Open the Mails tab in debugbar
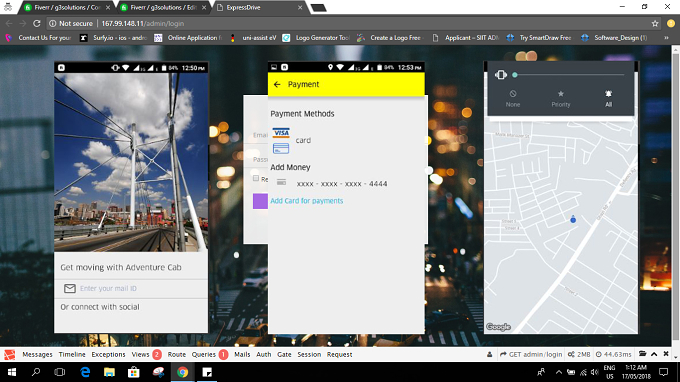This screenshot has height=382, width=680. (x=242, y=355)
